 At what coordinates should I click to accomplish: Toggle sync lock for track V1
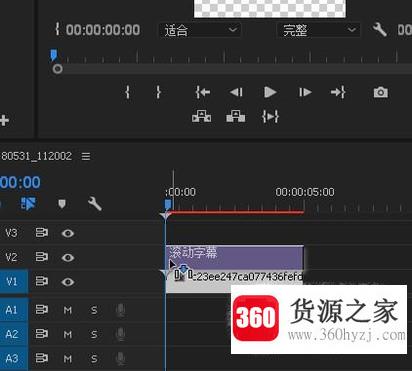pos(42,281)
